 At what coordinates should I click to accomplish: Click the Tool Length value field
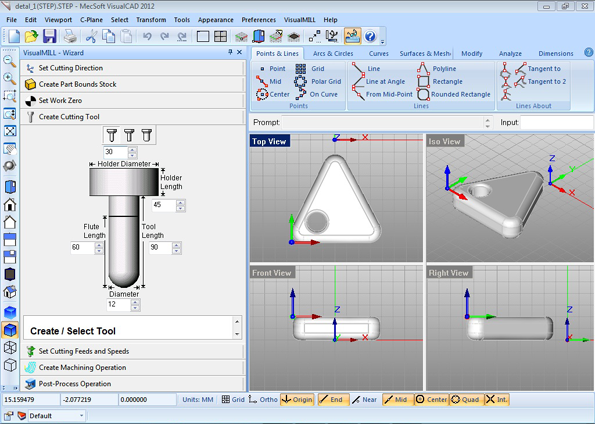(160, 247)
